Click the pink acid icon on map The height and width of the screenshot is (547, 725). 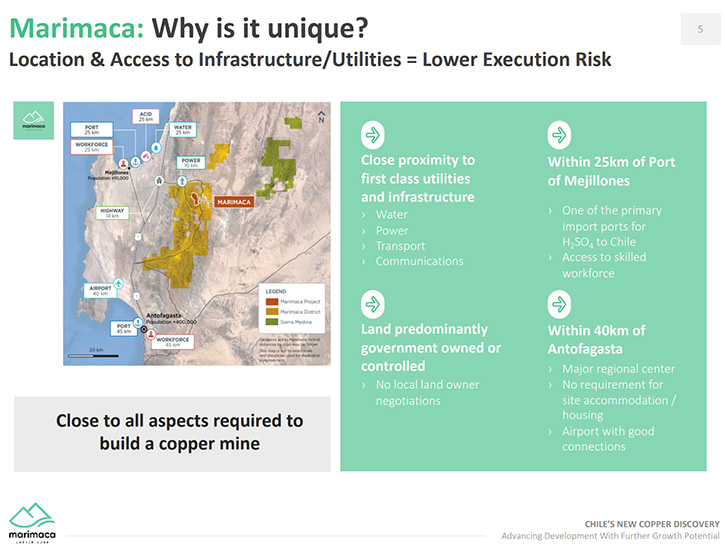point(146,156)
